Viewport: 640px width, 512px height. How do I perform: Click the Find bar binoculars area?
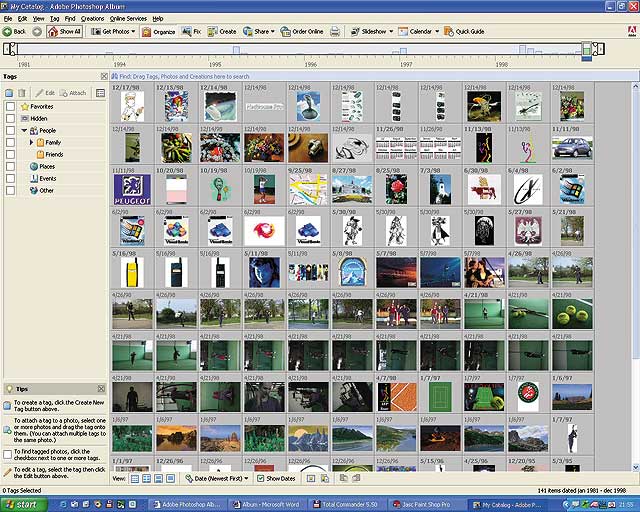click(115, 76)
